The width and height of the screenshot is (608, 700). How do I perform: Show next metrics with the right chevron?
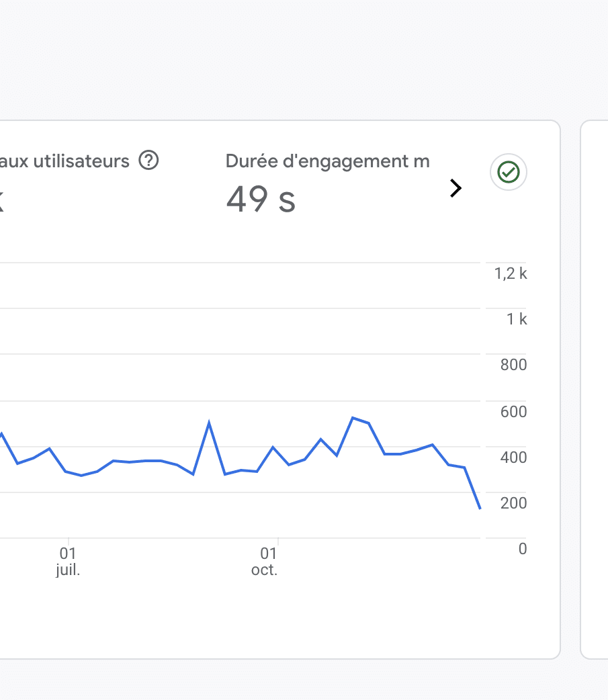click(x=456, y=189)
